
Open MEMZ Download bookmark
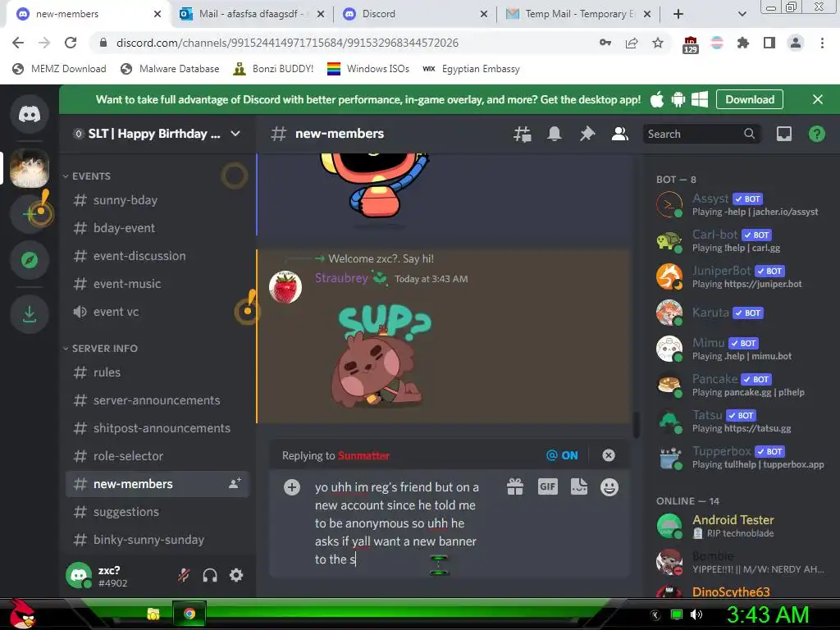(x=59, y=69)
